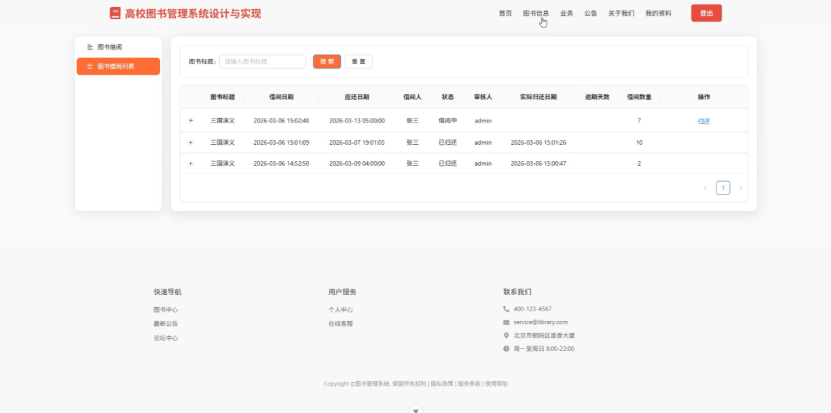Click the 重置 button
The height and width of the screenshot is (413, 831).
[358, 61]
